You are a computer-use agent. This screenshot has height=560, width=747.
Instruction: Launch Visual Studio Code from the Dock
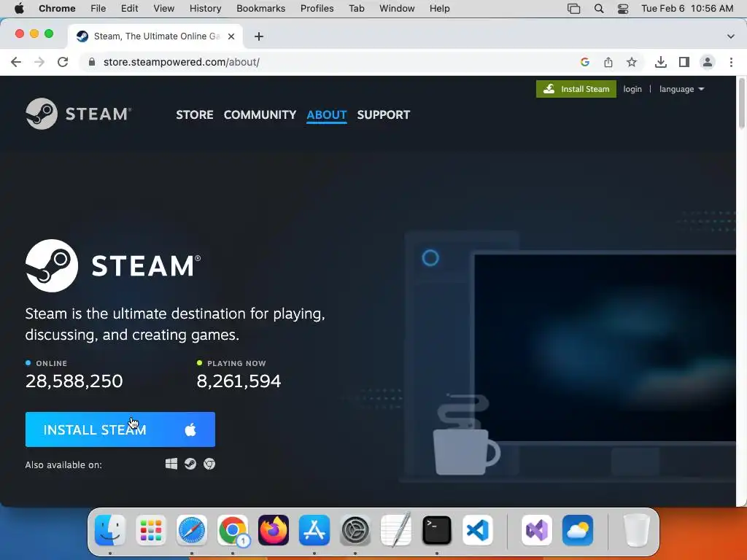(x=478, y=530)
